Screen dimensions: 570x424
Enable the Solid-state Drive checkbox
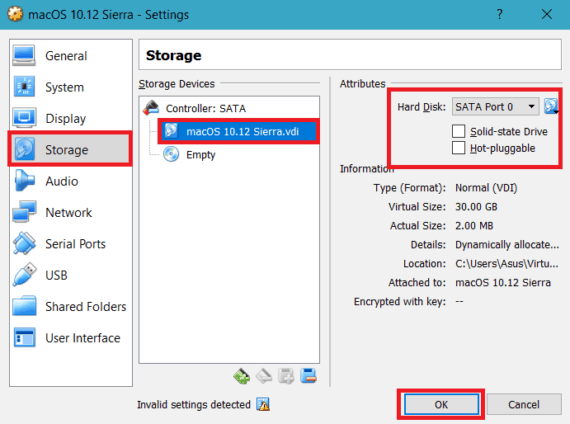[x=458, y=131]
